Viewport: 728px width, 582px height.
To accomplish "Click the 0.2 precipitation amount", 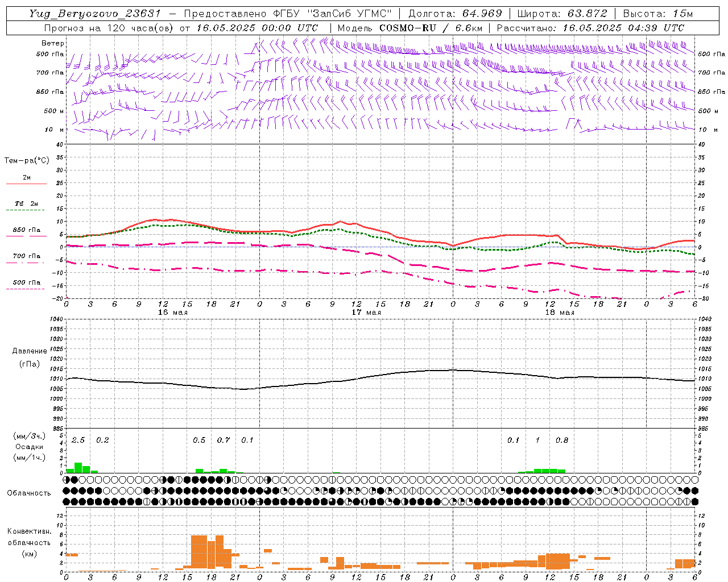I will 102,440.
